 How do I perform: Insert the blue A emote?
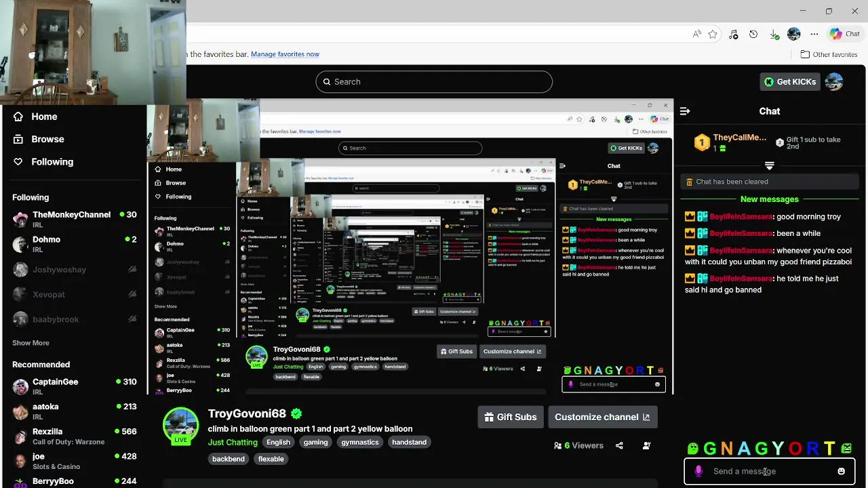tap(744, 448)
